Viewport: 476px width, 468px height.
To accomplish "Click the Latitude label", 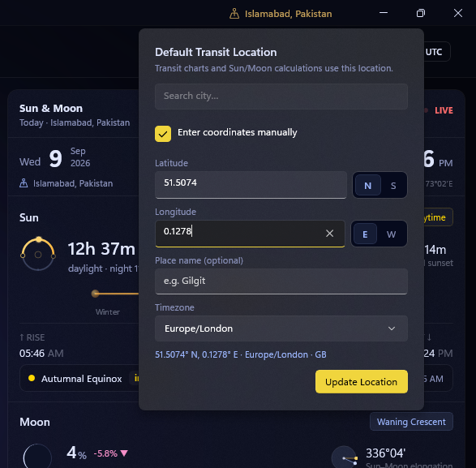I will 172,163.
